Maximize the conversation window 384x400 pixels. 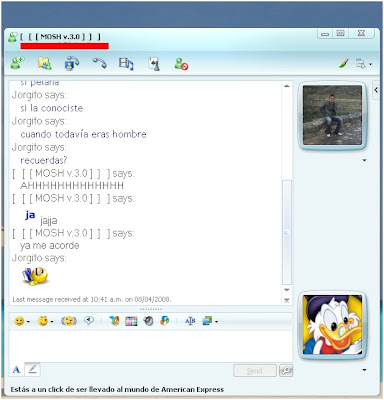(x=340, y=33)
